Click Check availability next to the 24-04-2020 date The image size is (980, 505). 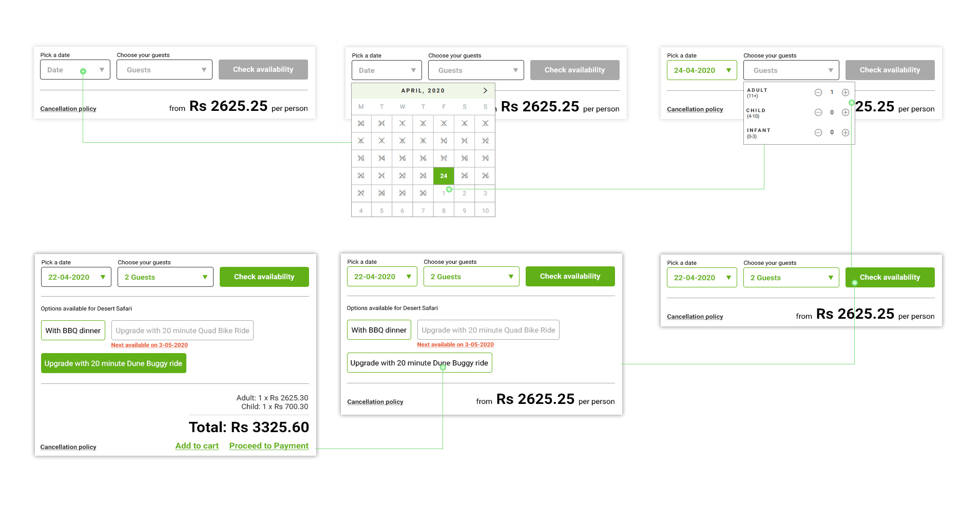(x=890, y=70)
